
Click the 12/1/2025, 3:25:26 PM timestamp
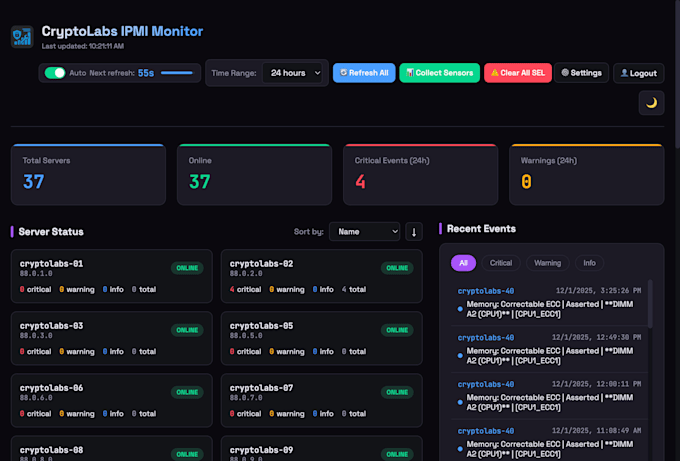598,291
